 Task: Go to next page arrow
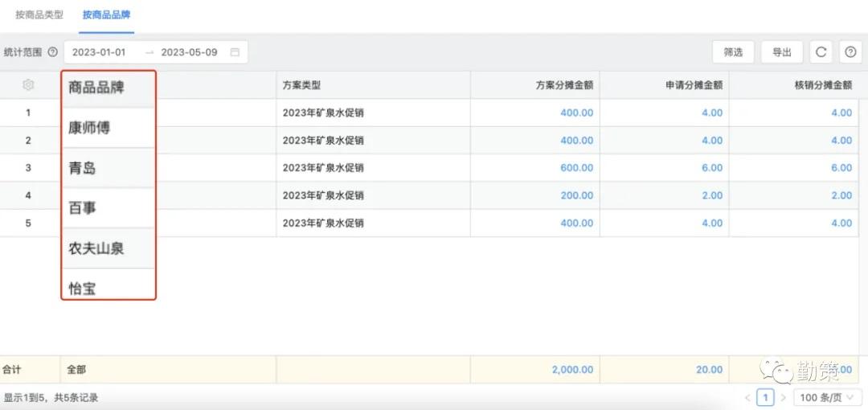pyautogui.click(x=784, y=397)
